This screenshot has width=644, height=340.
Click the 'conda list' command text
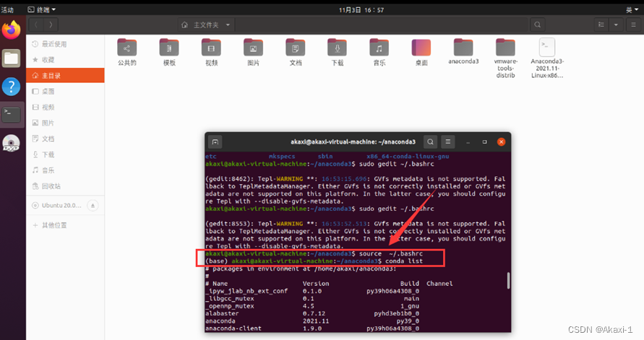404,261
